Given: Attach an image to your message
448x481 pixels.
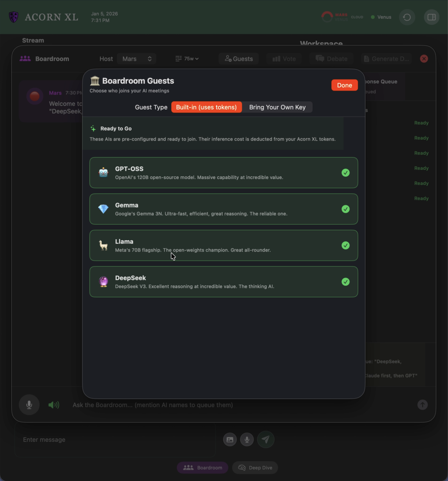Looking at the screenshot, I should coord(229,439).
